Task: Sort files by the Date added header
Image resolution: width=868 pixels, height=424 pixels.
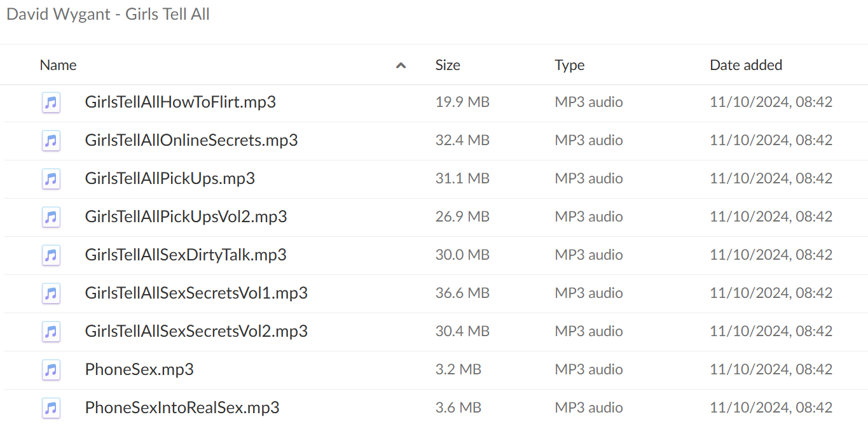Action: (746, 65)
